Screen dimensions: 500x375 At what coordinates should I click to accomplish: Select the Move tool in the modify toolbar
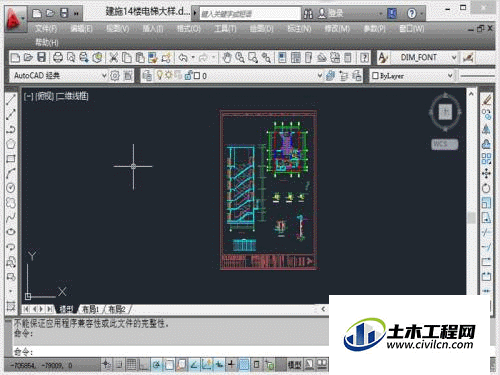[x=487, y=173]
